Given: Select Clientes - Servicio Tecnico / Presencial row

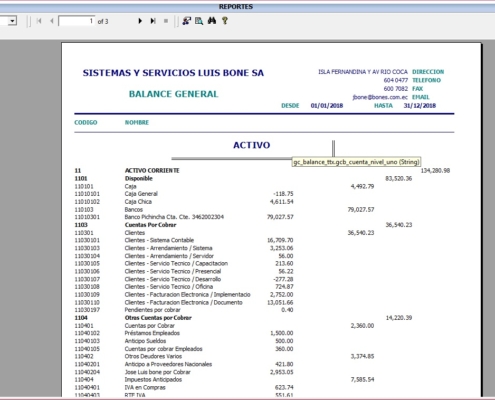Looking at the screenshot, I should point(184,271).
